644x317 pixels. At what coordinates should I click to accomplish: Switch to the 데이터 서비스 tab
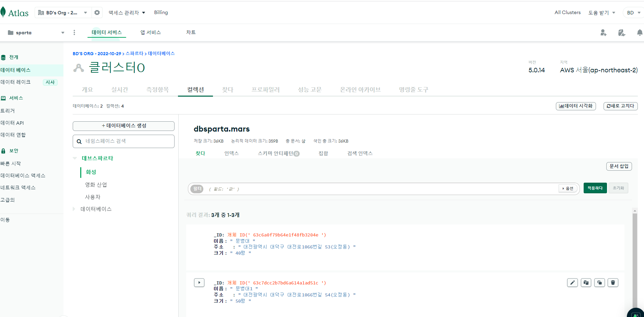[107, 32]
